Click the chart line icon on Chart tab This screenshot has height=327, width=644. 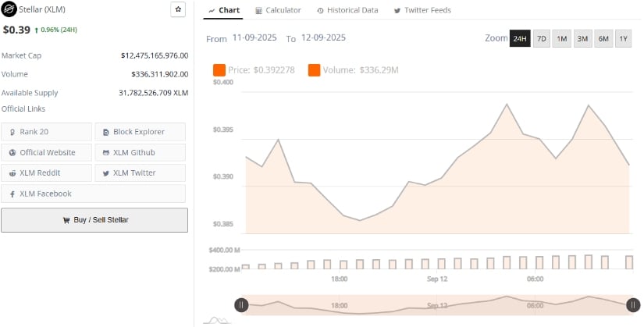click(212, 11)
